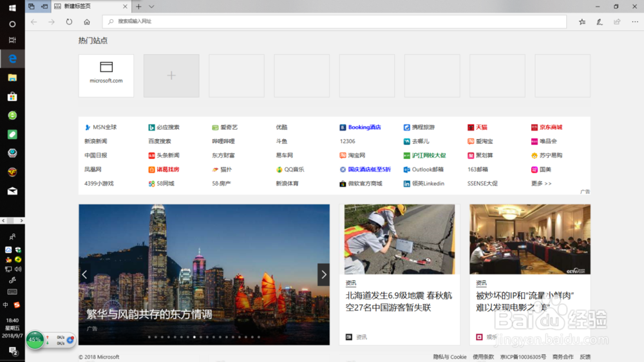Screen dimensions: 644x362
Task: Open the 携程旅游 link
Action: click(x=419, y=128)
